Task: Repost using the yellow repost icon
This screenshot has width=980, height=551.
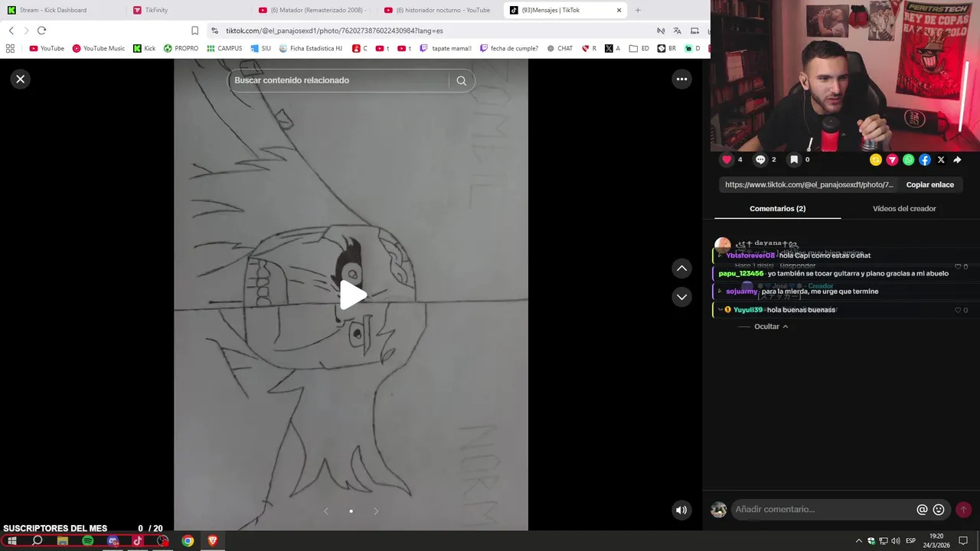Action: click(x=876, y=160)
